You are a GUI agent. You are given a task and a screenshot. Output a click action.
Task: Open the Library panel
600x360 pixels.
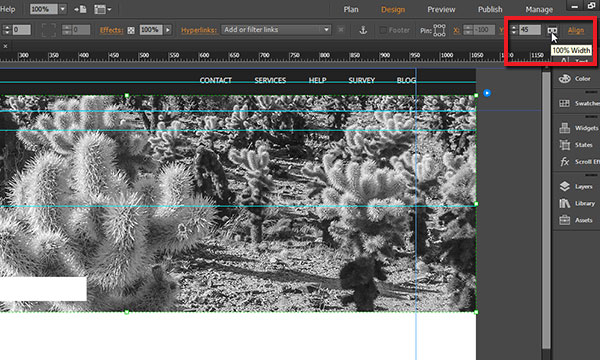coord(576,204)
